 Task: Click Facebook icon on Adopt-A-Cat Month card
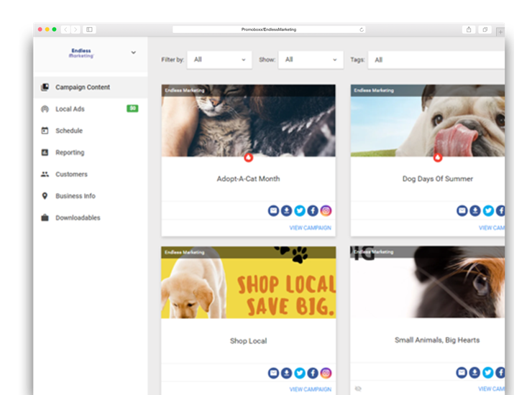(x=313, y=210)
